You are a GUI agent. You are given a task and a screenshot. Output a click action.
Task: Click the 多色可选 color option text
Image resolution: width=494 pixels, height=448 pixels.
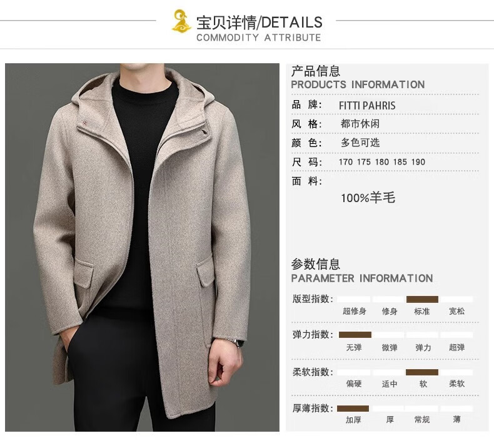360,143
